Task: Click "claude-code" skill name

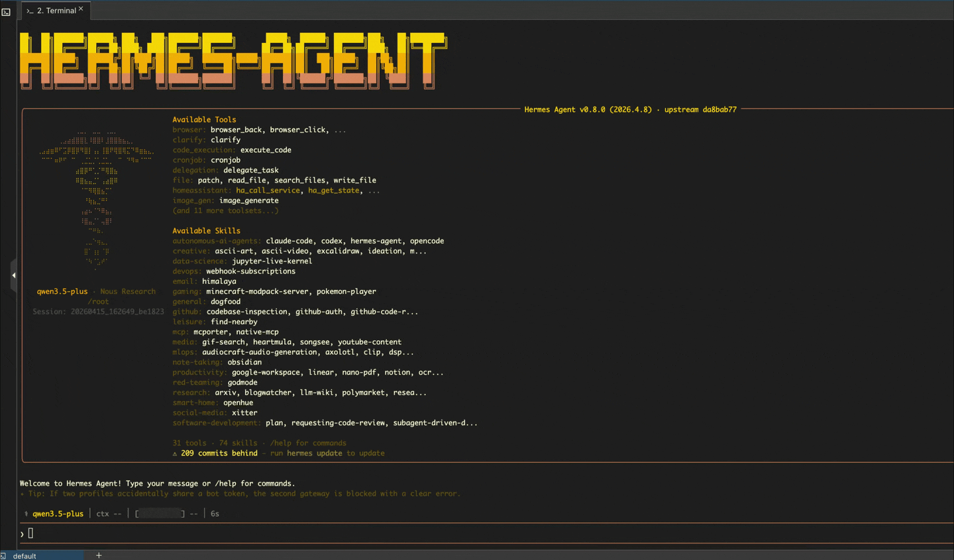Action: tap(290, 241)
